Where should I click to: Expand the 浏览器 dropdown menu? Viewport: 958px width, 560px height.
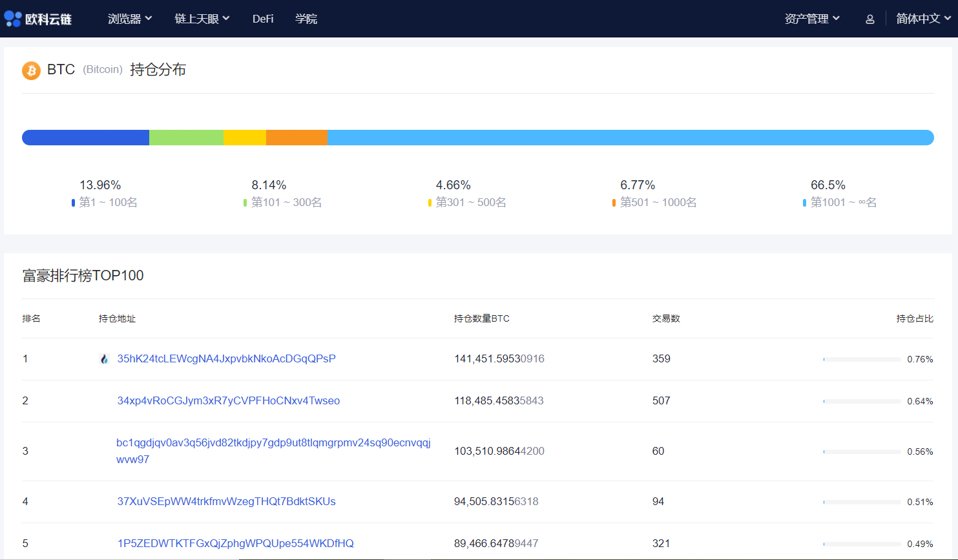(130, 19)
